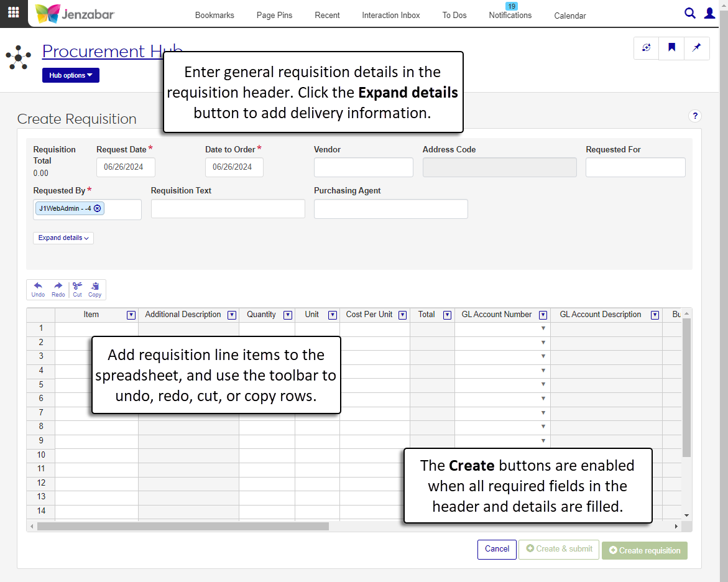
Task: Open the Notifications menu item
Action: coord(510,16)
